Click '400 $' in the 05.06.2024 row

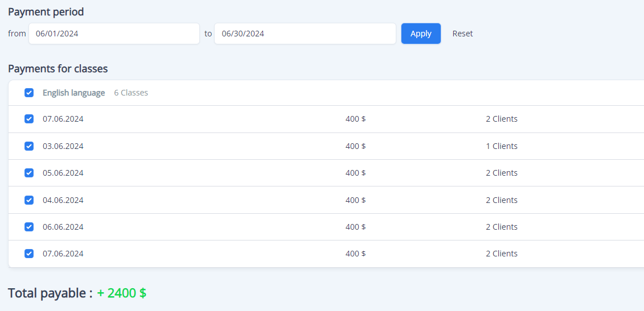coord(356,173)
